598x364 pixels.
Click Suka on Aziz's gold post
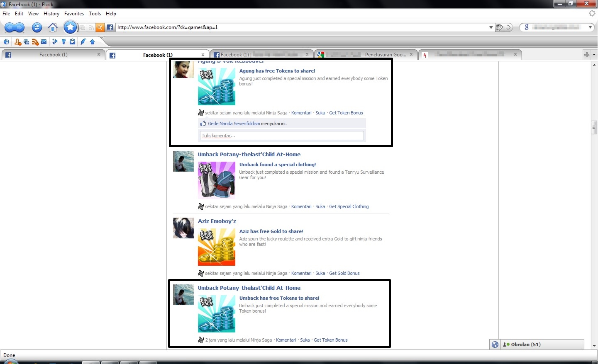tap(320, 273)
